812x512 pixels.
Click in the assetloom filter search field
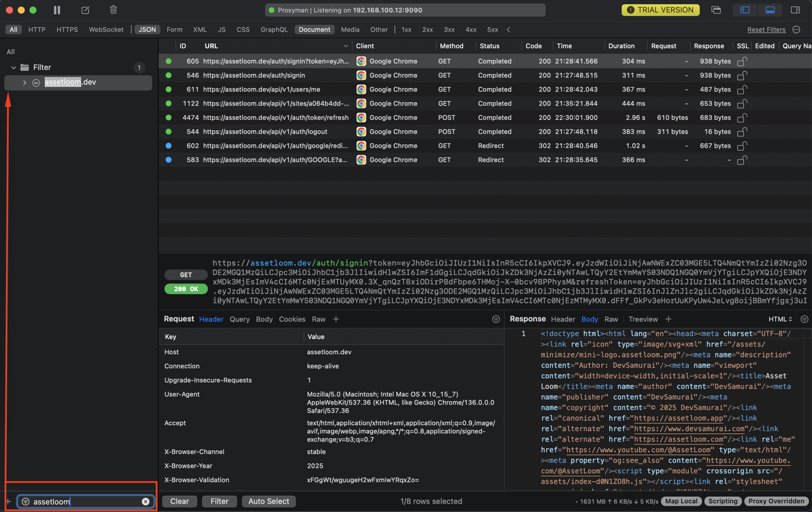pyautogui.click(x=86, y=501)
